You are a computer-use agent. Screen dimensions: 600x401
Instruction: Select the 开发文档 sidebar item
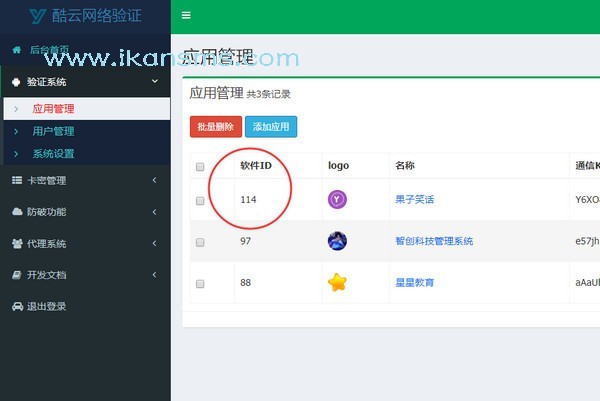pos(85,275)
